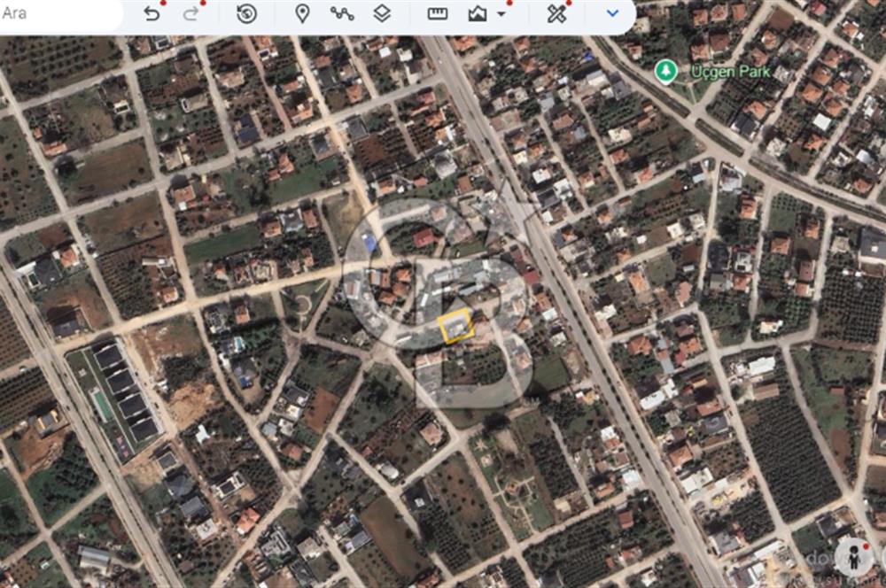Expand the toolbar with blue chevron
Viewport: 886px width, 588px height.
click(612, 14)
